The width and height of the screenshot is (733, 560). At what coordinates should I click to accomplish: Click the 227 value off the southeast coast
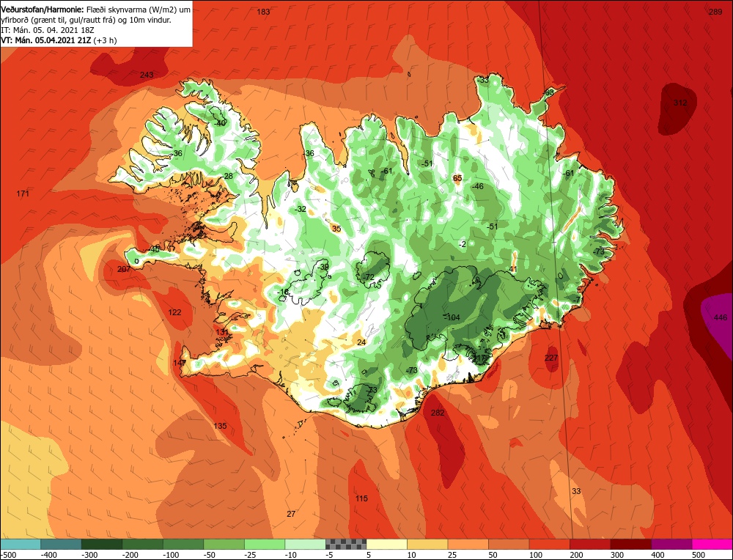(x=551, y=358)
